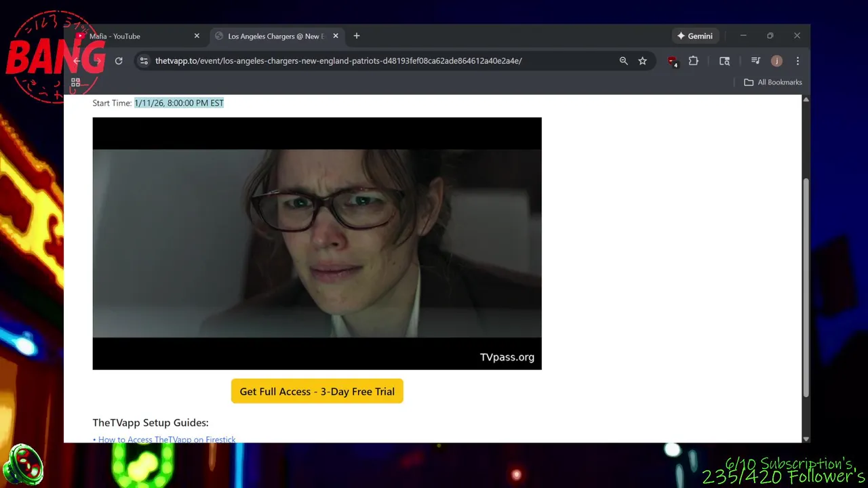Viewport: 868px width, 488px height.
Task: Reload the current page
Action: coord(119,61)
